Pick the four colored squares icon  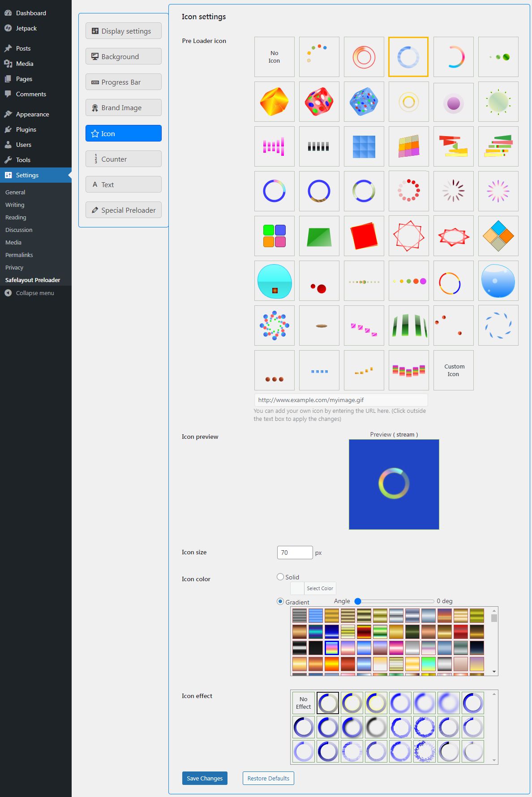[274, 236]
